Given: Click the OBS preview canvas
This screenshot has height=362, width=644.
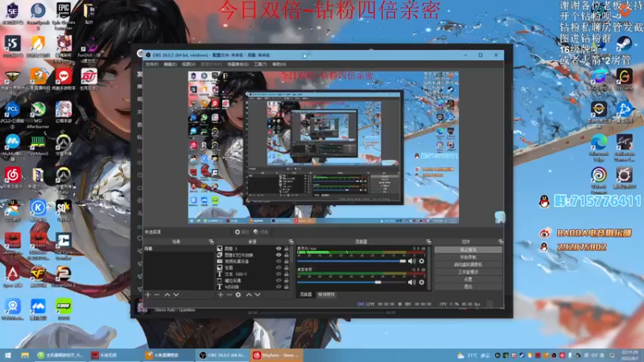Looking at the screenshot, I should [x=324, y=147].
